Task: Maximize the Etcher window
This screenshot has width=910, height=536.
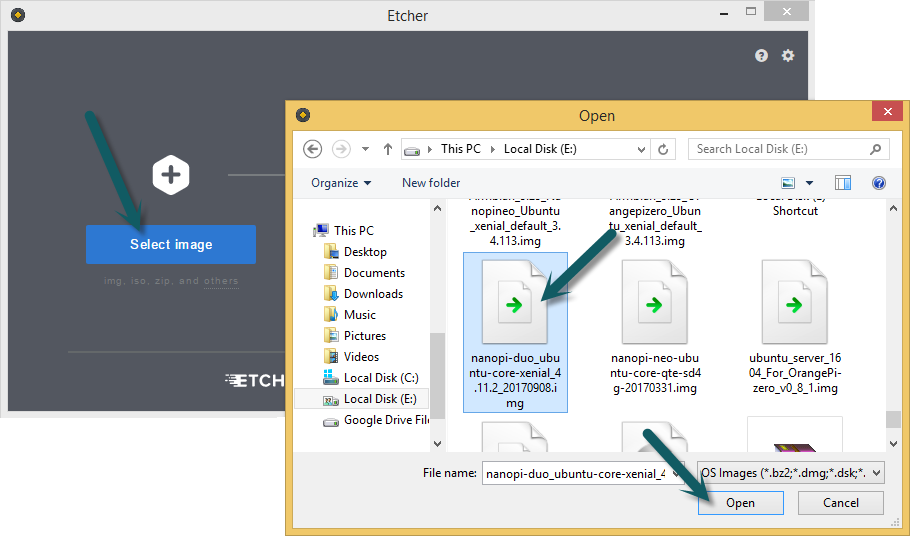Action: pos(751,12)
